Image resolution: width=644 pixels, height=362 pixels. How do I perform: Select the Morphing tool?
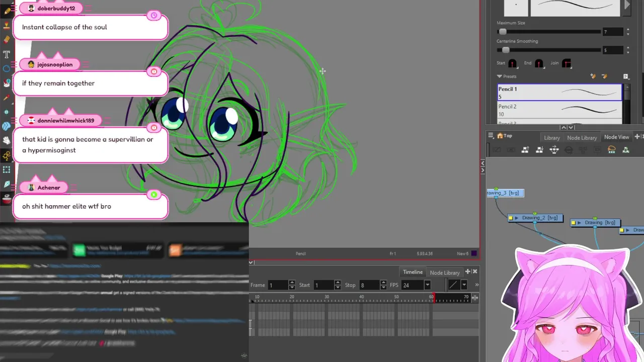tap(7, 126)
